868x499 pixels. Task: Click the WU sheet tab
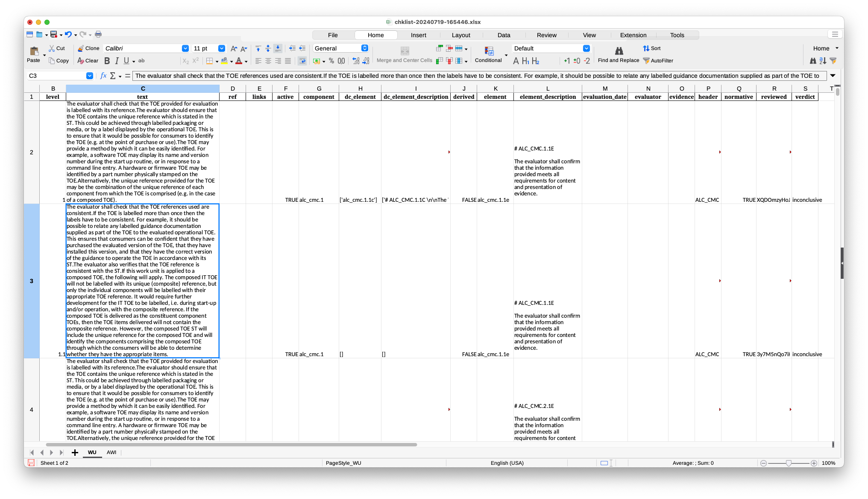point(92,452)
